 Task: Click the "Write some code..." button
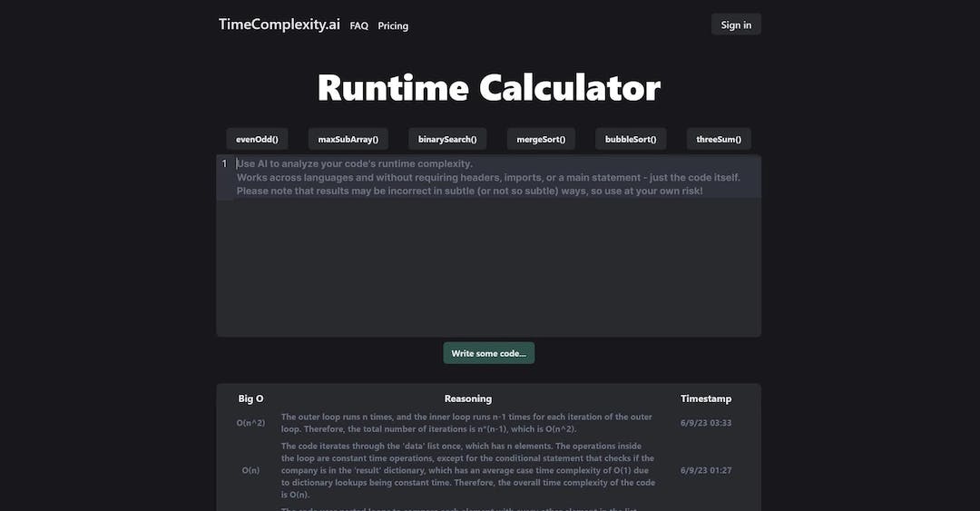(489, 353)
